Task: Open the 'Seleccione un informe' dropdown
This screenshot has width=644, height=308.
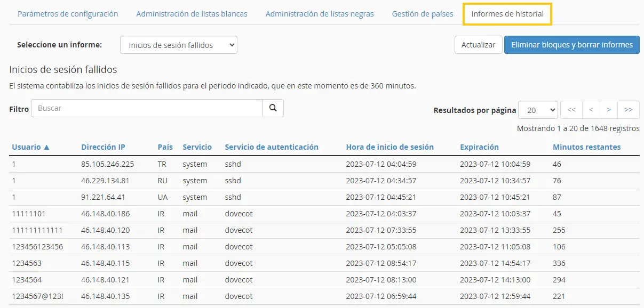Action: (179, 45)
